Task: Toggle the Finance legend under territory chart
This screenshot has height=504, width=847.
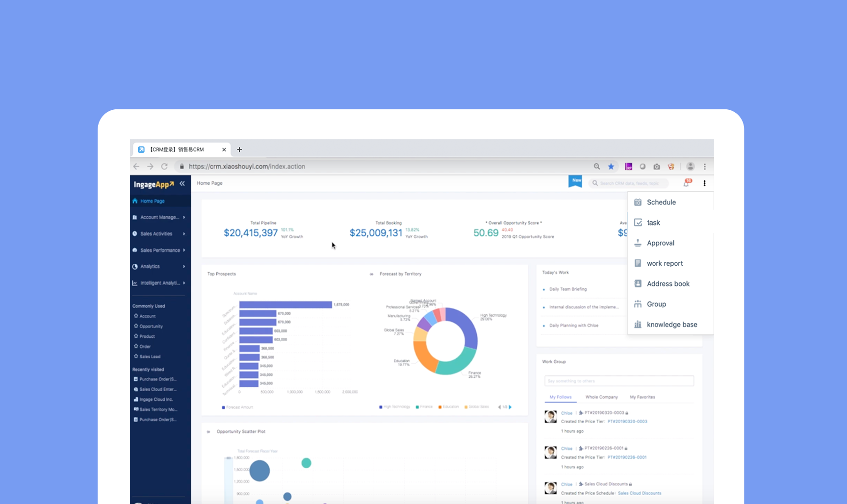Action: pos(423,407)
